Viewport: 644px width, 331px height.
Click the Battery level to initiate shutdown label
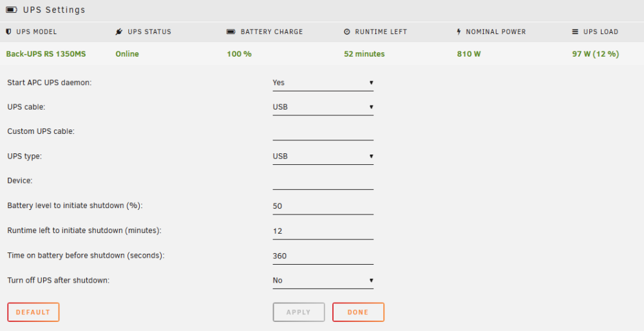75,205
